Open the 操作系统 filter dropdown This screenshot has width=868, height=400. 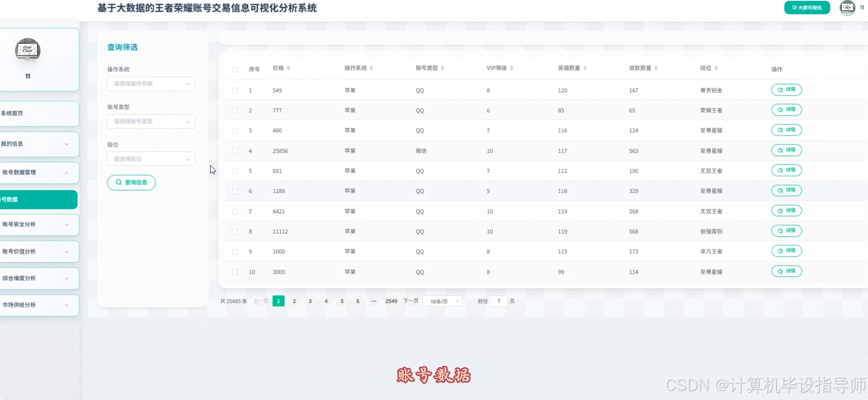(151, 84)
